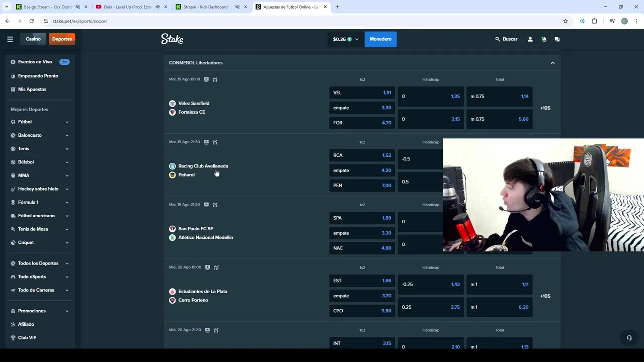644x362 pixels.
Task: Bookmark this page with the star icon
Action: [566, 21]
